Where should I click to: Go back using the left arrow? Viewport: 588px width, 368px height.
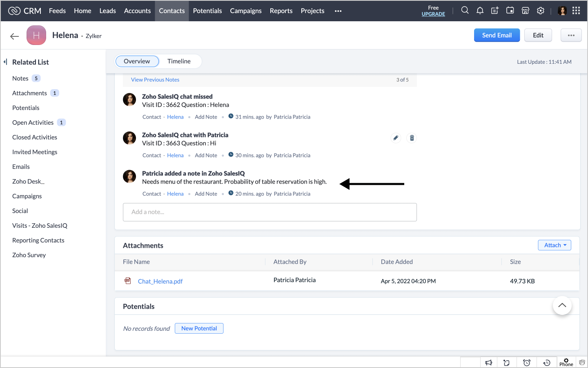coord(15,36)
